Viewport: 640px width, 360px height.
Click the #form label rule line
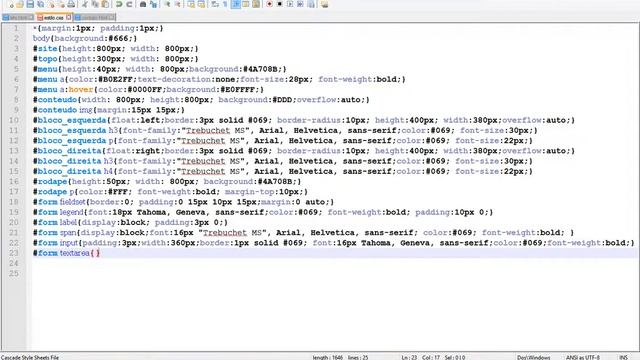(x=130, y=222)
